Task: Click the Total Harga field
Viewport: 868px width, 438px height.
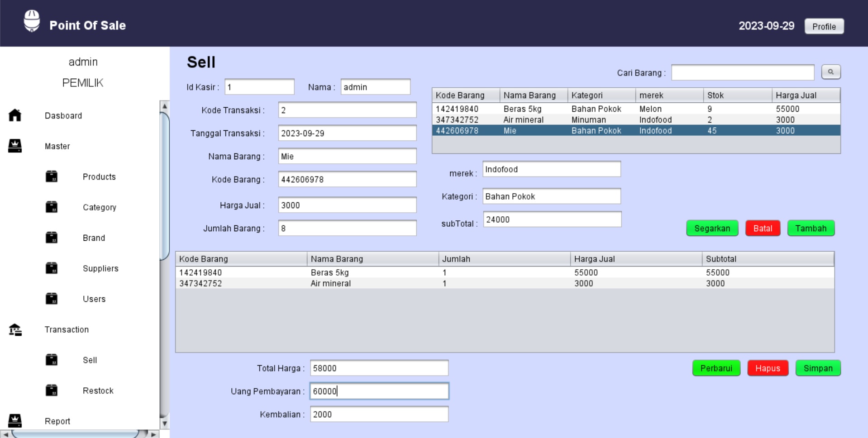Action: [379, 368]
